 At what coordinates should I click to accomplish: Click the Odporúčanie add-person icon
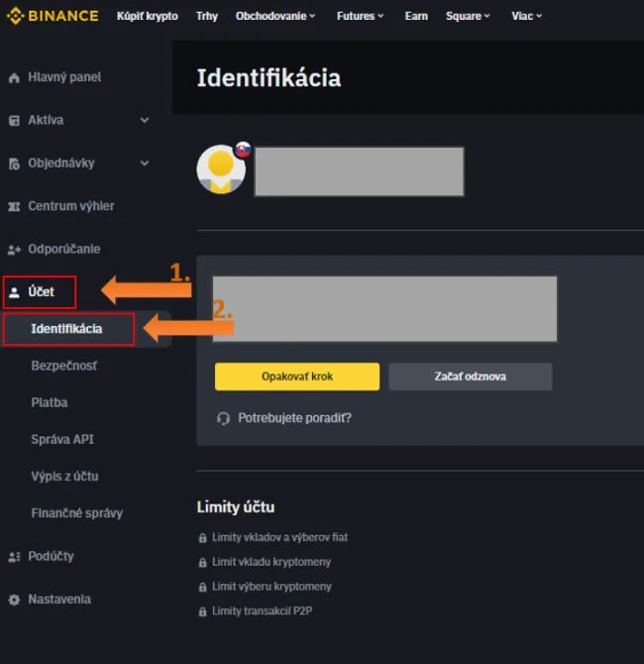click(x=14, y=250)
